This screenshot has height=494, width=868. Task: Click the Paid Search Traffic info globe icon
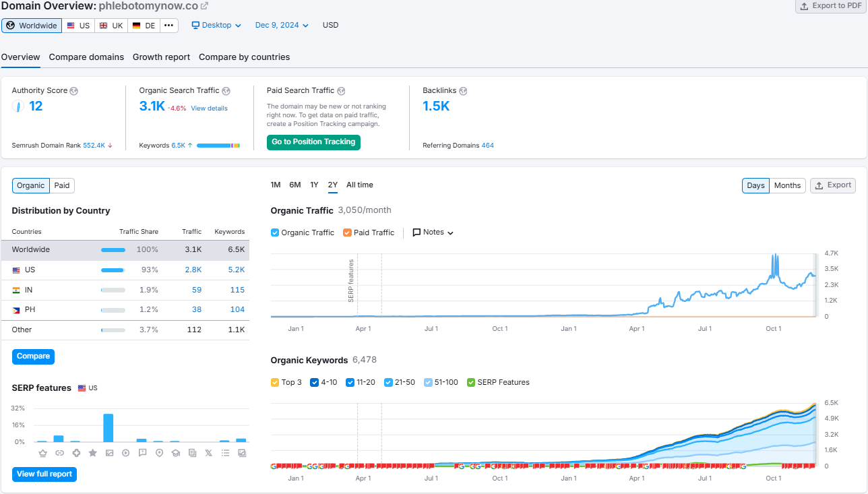[342, 91]
